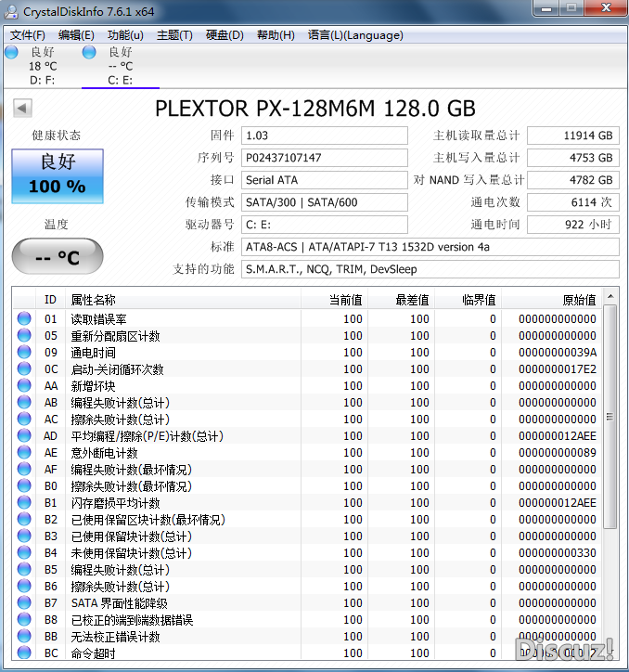Click the 原始值 column header
This screenshot has width=629, height=672.
(578, 300)
